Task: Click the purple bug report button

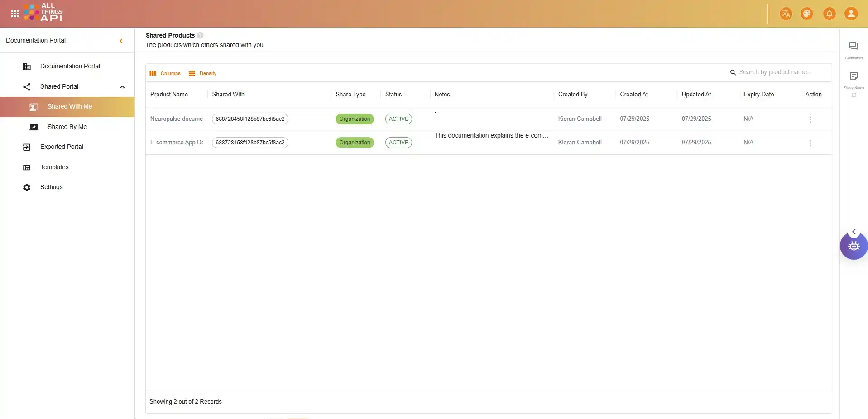Action: (x=854, y=246)
